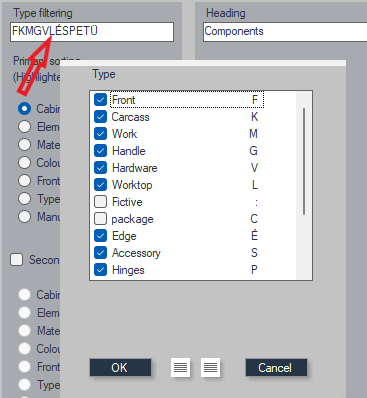Click the select-all lines icon beside OK
The width and height of the screenshot is (367, 398).
pos(180,368)
